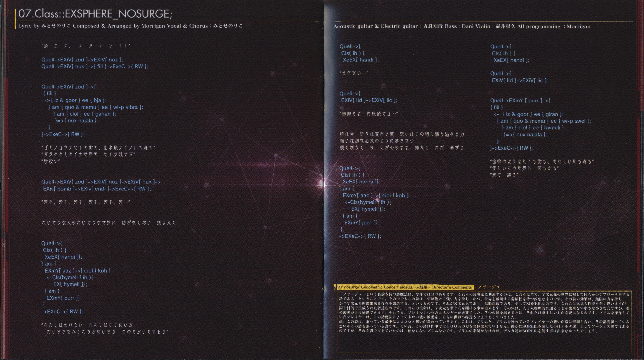Select the quoted line 皆殺シ
The width and height of the screenshot is (644, 360).
51,162
